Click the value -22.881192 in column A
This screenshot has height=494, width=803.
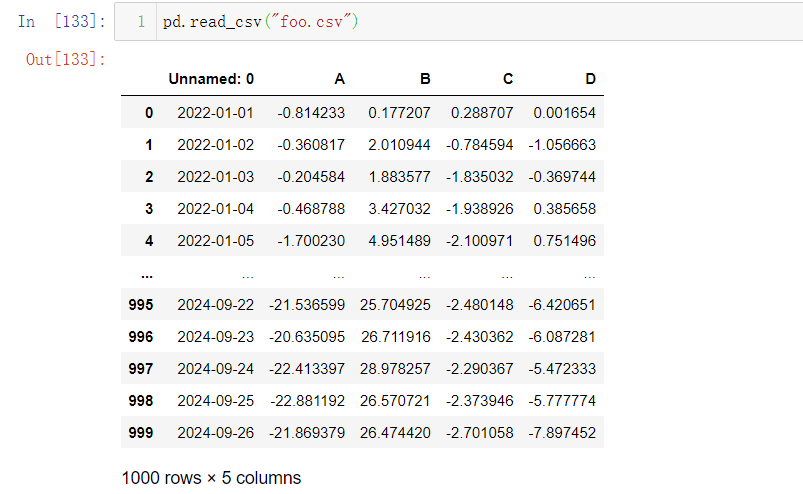point(308,401)
